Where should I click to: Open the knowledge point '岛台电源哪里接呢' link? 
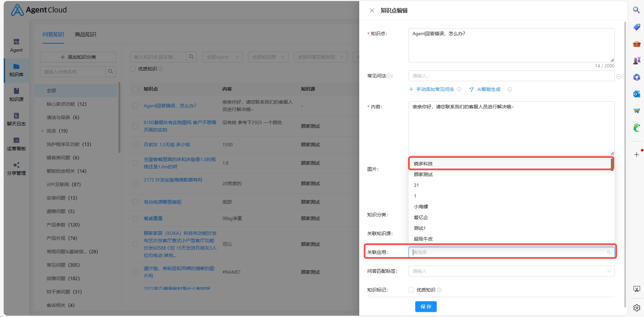pos(163,202)
